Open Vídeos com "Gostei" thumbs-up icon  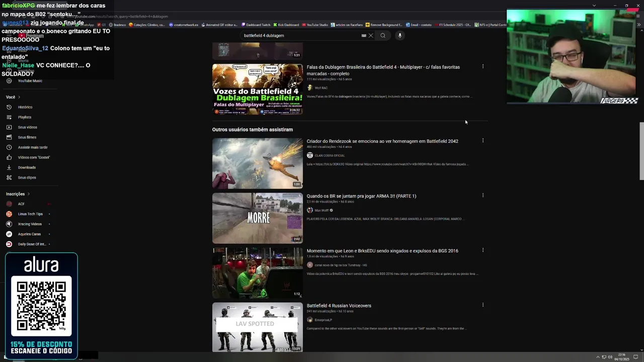click(9, 157)
